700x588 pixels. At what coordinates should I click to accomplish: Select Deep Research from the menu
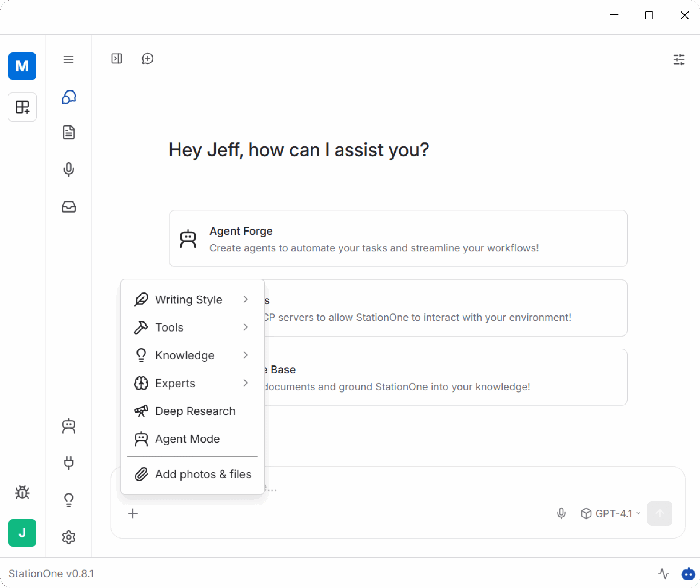[195, 411]
